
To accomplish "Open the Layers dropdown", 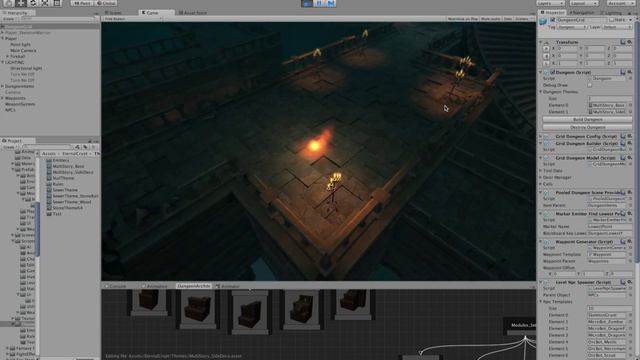I will tap(550, 3).
